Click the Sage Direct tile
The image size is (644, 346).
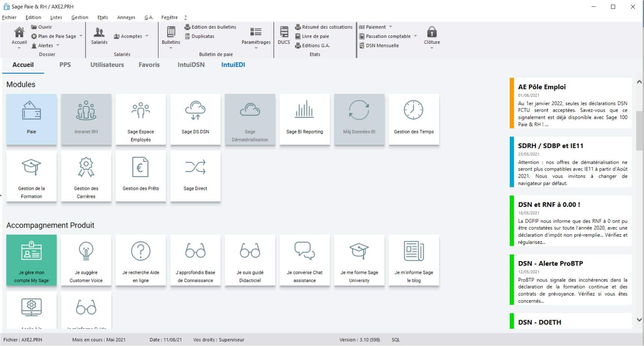[195, 176]
